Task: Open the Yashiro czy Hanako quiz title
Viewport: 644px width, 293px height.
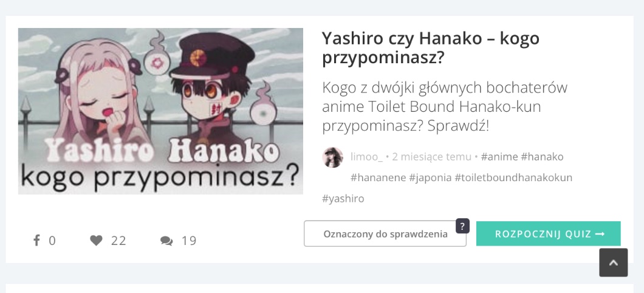Action: pyautogui.click(x=430, y=47)
